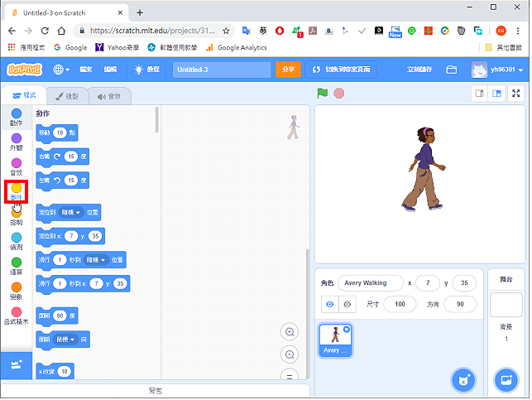Viewport: 532px width, 400px height.
Task: Edit sprite name Avery Walking field
Action: point(371,283)
